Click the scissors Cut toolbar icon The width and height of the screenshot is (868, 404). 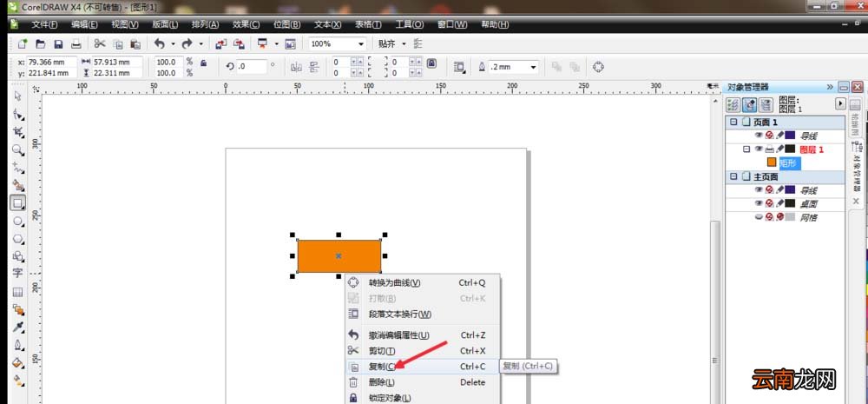(x=100, y=43)
